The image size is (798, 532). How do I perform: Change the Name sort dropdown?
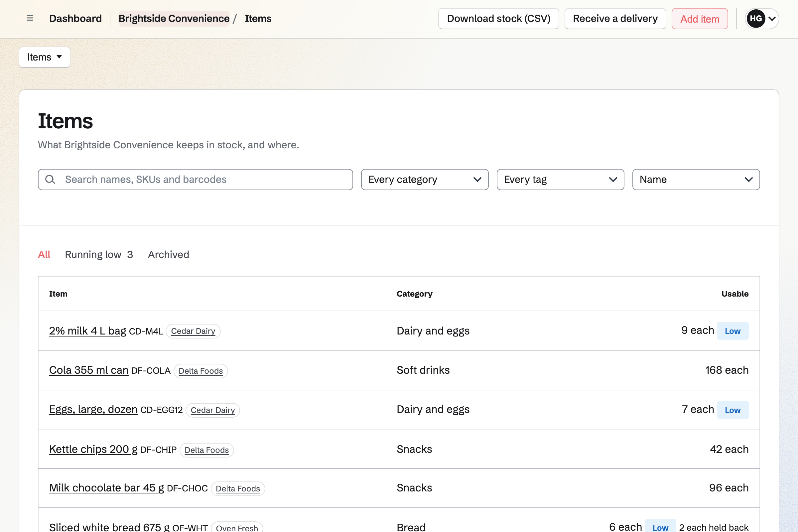click(x=696, y=180)
